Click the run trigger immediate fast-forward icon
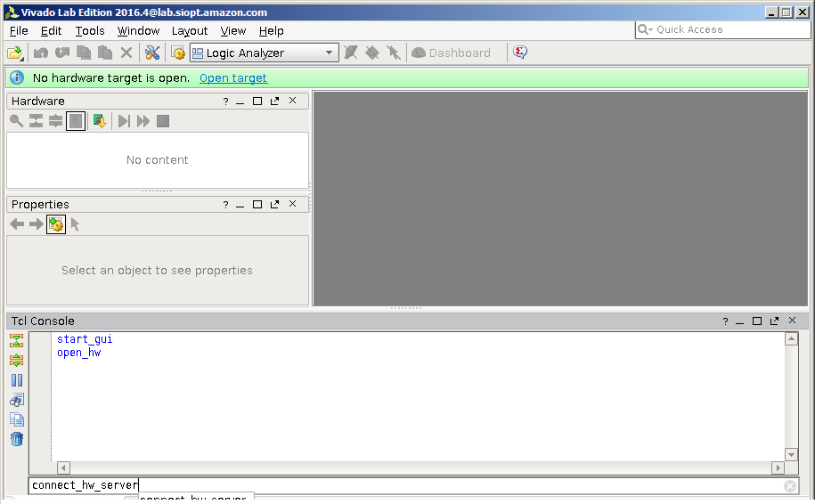The height and width of the screenshot is (504, 815). [x=143, y=121]
